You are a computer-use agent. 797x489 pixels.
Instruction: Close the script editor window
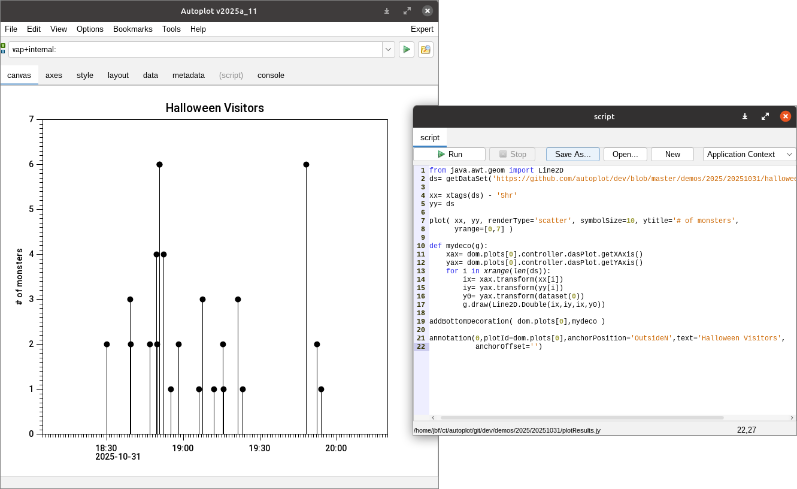(x=786, y=116)
